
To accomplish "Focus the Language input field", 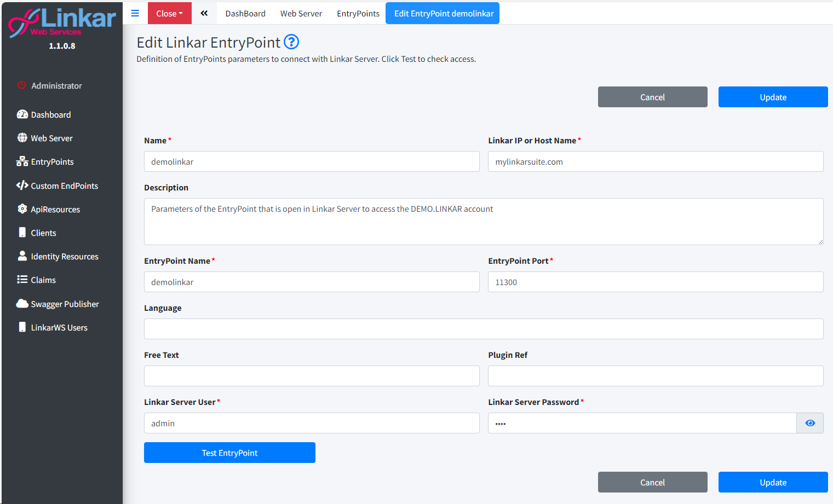I will point(483,329).
